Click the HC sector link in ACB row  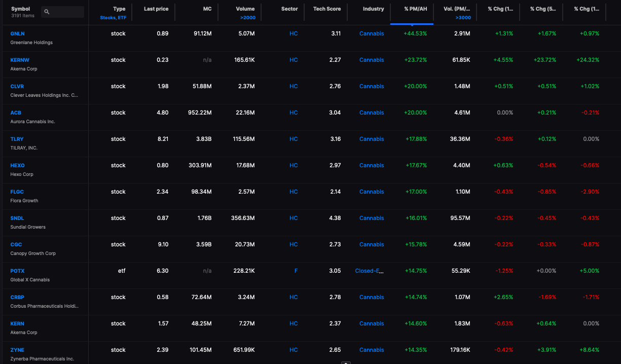(294, 113)
